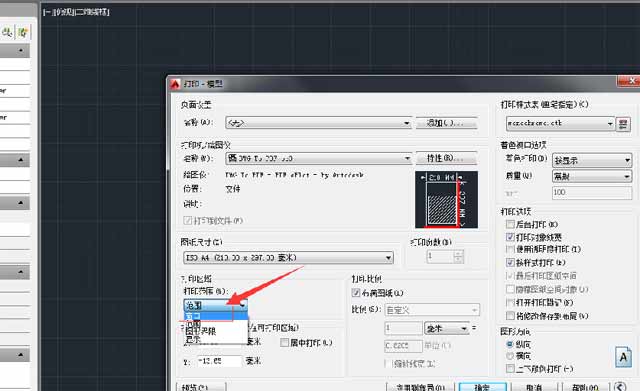This screenshot has width=640, height=391.
Task: Click the Quick Select icon in properties palette
Action: pyautogui.click(x=23, y=32)
